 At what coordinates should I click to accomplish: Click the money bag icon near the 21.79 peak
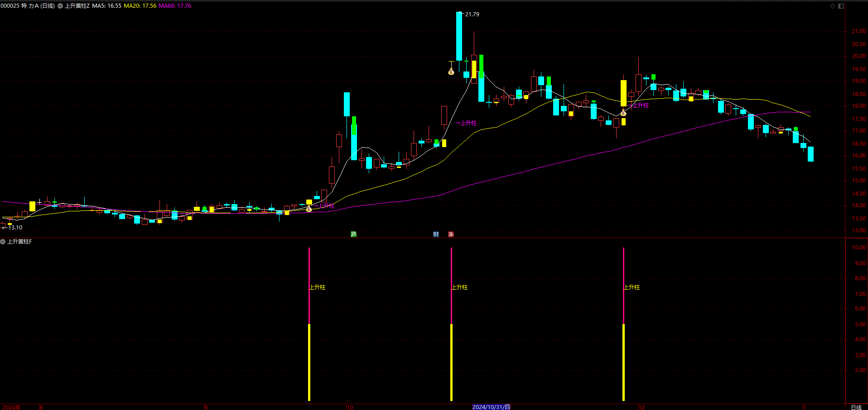pos(451,72)
